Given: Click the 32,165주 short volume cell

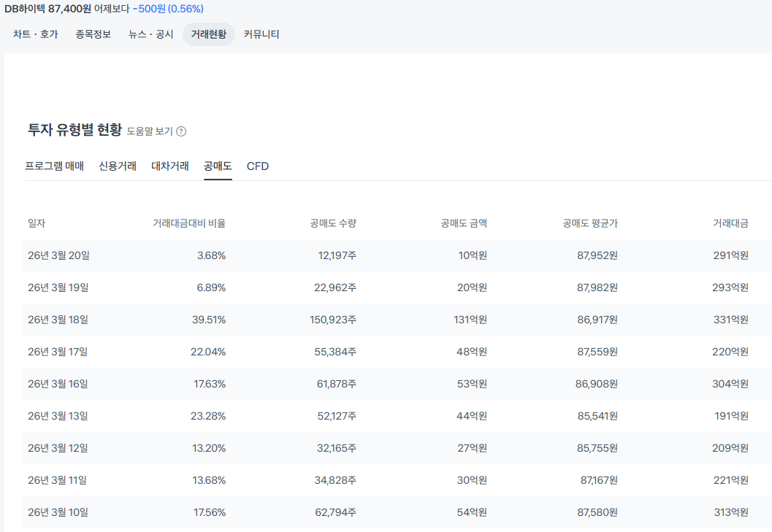Looking at the screenshot, I should [x=336, y=448].
